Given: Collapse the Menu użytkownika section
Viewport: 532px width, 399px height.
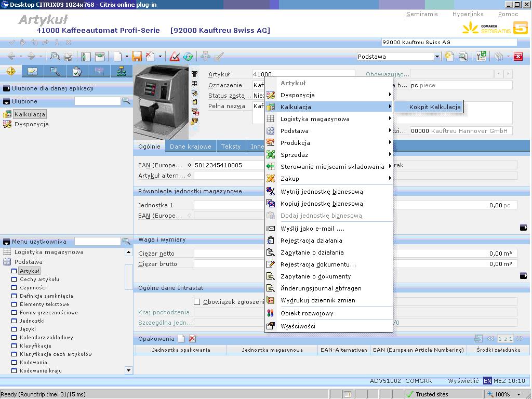Looking at the screenshot, I should tap(6, 242).
